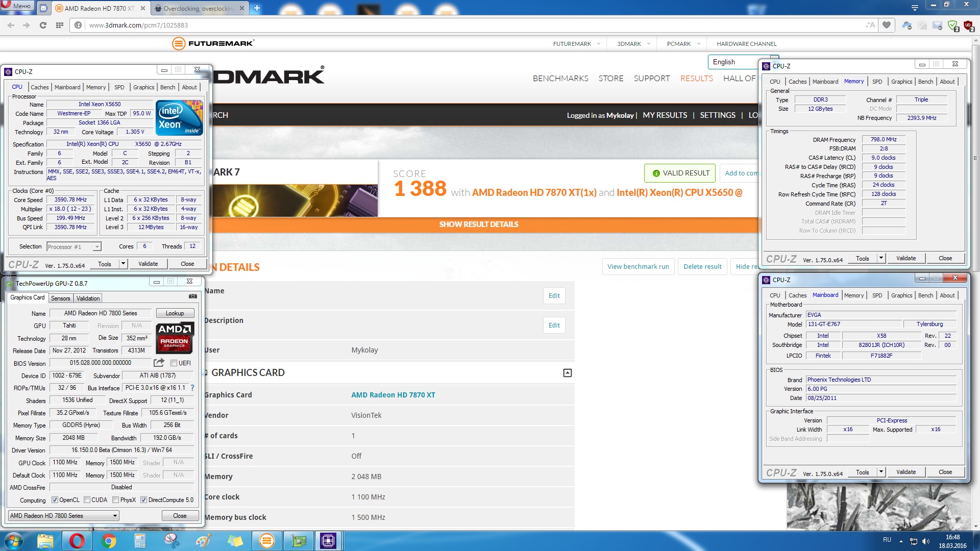Click the browser address bar URL
980x551 pixels.
(138, 25)
